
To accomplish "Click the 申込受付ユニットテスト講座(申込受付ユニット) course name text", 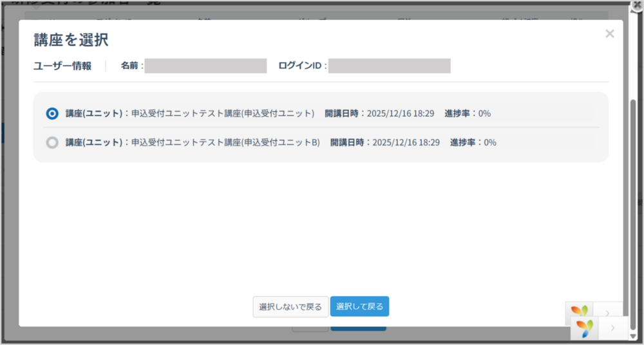I will pos(223,113).
